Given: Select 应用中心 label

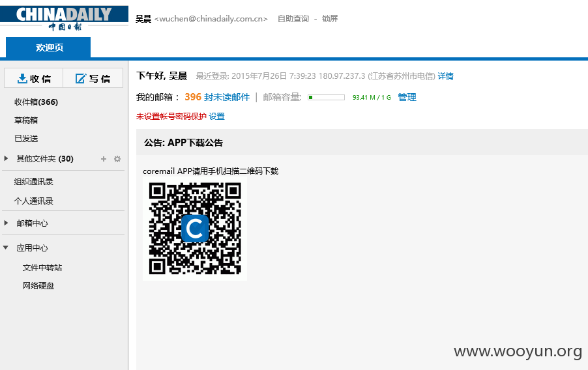Looking at the screenshot, I should (32, 248).
